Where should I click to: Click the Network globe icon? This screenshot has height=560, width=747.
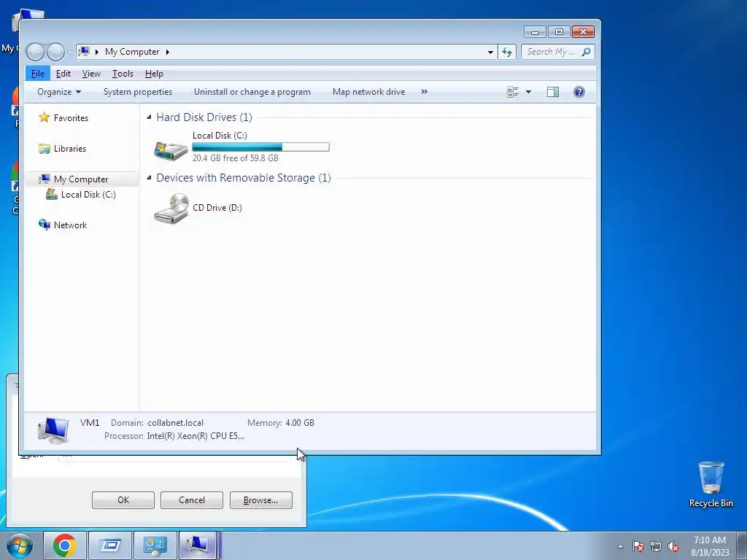pos(44,225)
